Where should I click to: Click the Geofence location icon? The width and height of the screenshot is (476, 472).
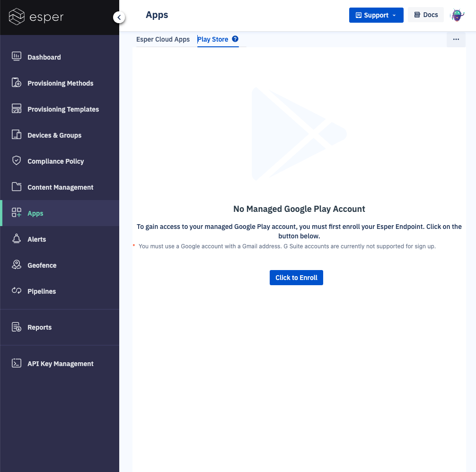pyautogui.click(x=17, y=264)
